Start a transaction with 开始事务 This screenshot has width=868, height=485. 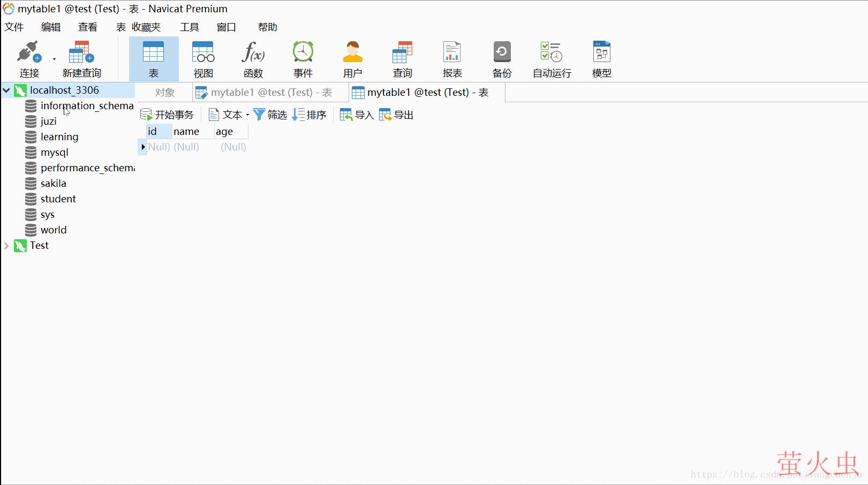[168, 114]
